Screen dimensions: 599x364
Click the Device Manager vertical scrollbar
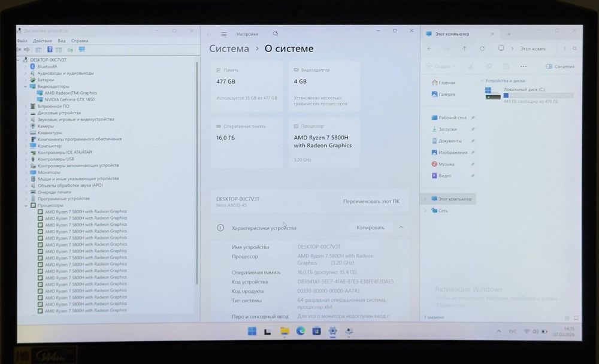[x=197, y=174]
